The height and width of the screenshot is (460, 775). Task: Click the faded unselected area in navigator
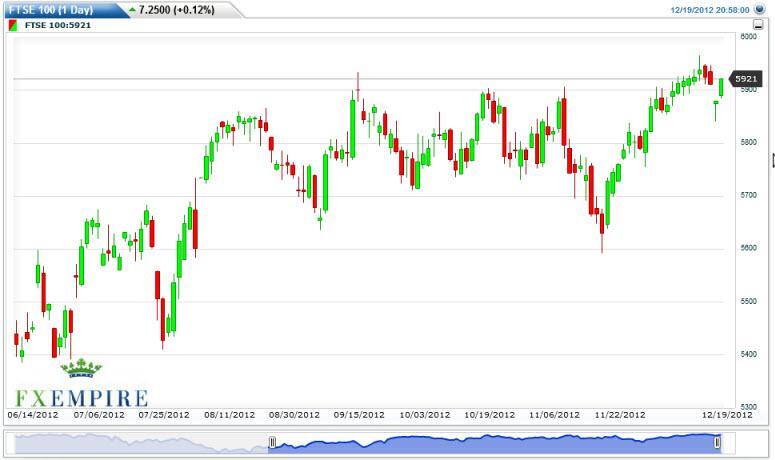(x=140, y=442)
